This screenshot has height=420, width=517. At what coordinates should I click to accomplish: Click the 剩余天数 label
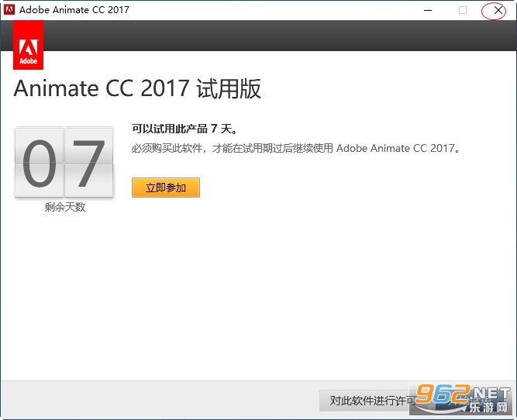point(65,207)
